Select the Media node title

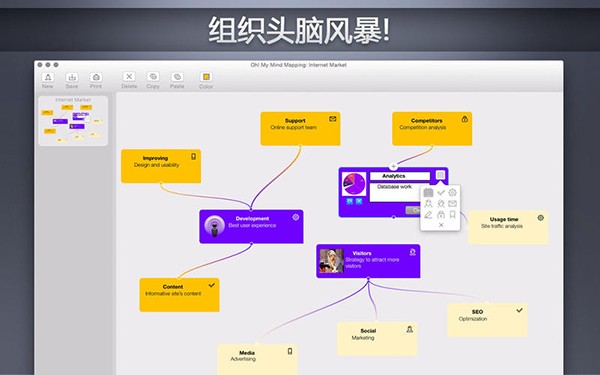pos(247,353)
